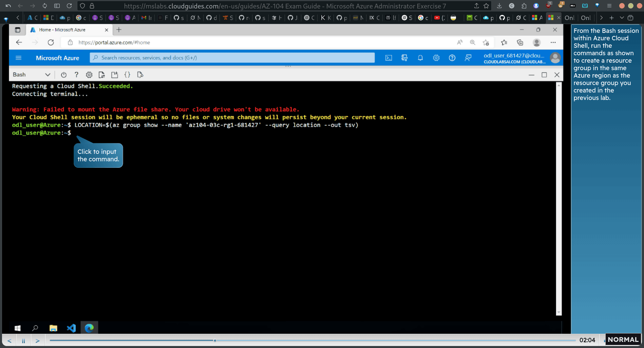Open the Azure notifications bell

pos(420,58)
